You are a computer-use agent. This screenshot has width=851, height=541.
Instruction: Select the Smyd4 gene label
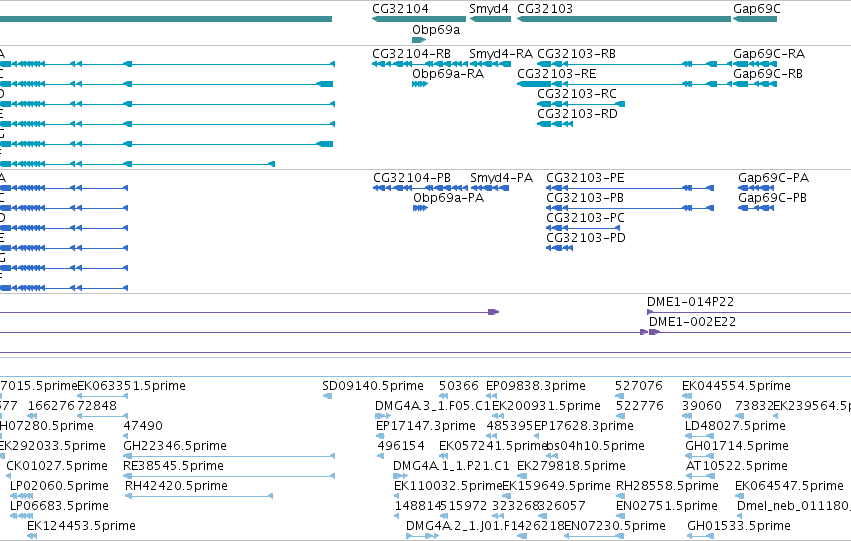(x=489, y=9)
